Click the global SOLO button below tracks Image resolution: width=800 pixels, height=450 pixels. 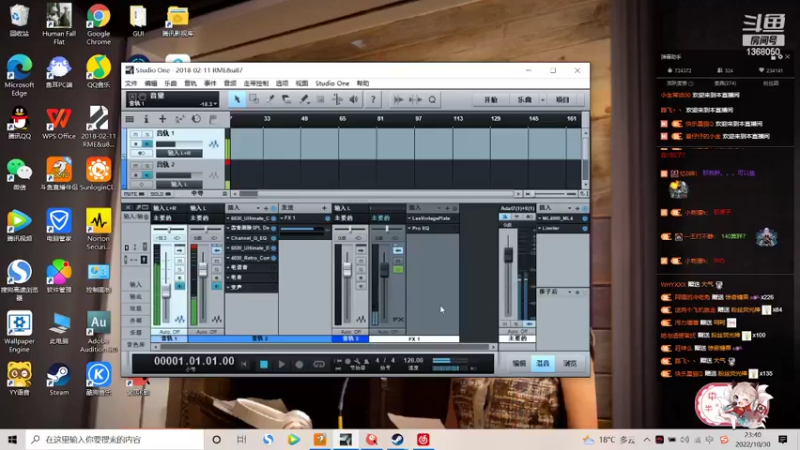click(160, 194)
